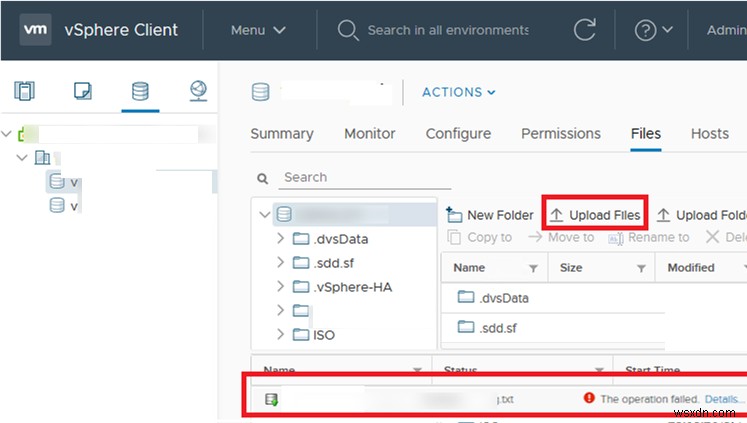Viewport: 747px width, 423px height.
Task: Click the refresh icon in header
Action: pyautogui.click(x=585, y=30)
